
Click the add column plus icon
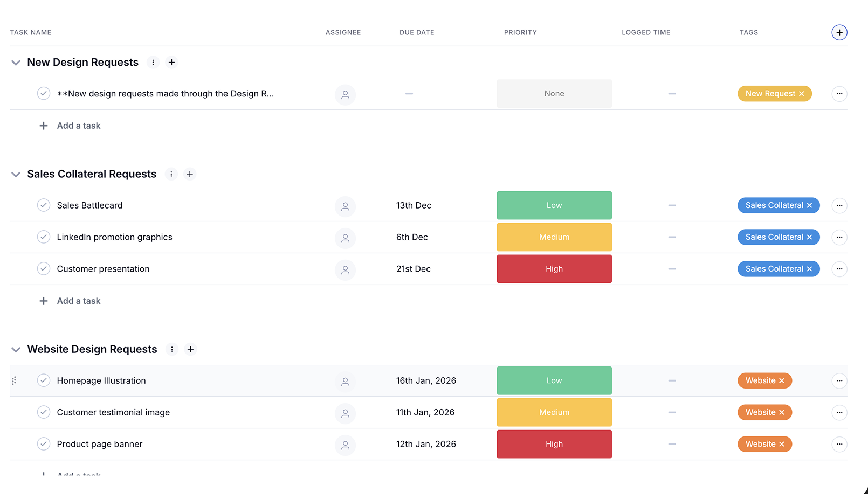pyautogui.click(x=839, y=32)
